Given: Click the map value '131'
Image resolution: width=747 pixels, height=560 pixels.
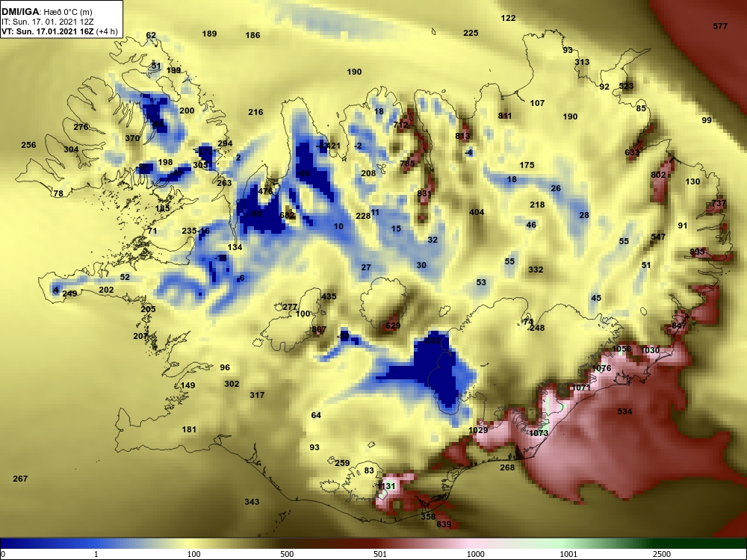Looking at the screenshot, I should (387, 487).
